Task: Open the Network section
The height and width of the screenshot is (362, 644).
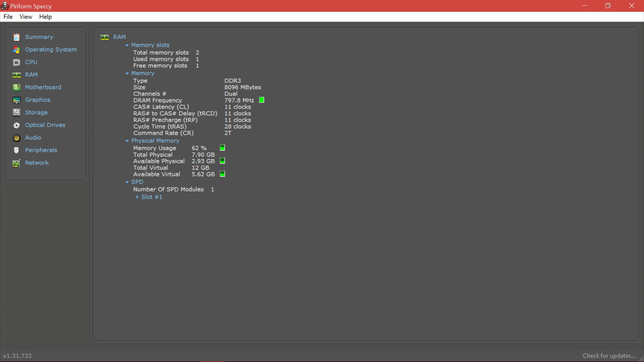Action: [37, 163]
